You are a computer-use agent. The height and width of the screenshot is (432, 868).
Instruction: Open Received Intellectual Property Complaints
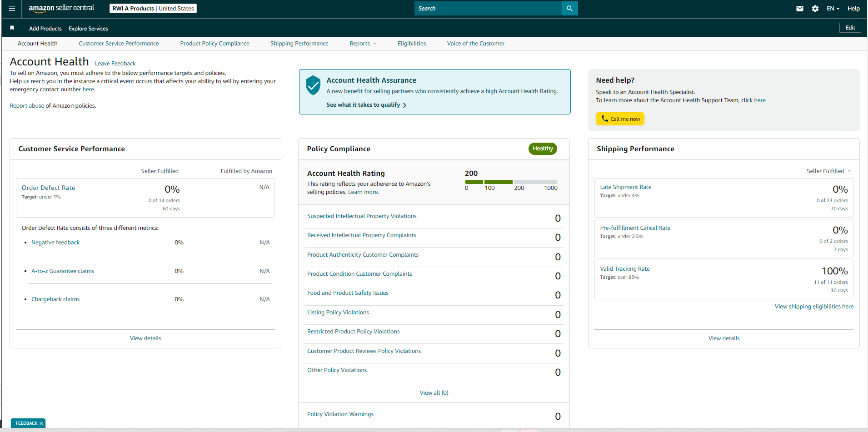362,235
